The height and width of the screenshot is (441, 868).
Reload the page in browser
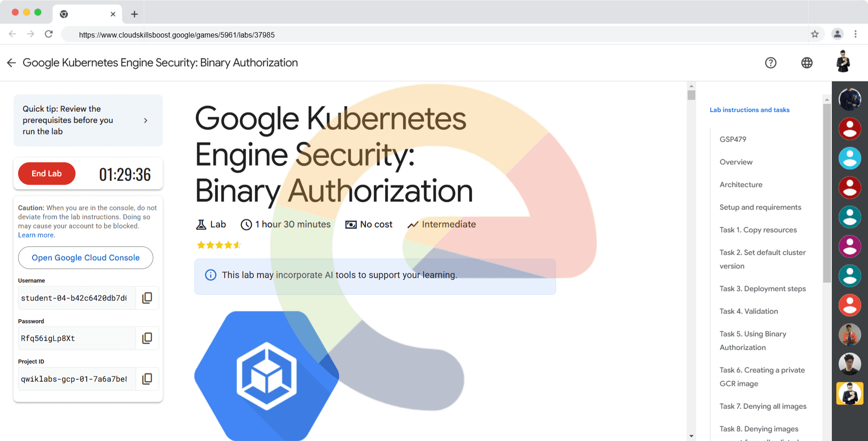[49, 34]
